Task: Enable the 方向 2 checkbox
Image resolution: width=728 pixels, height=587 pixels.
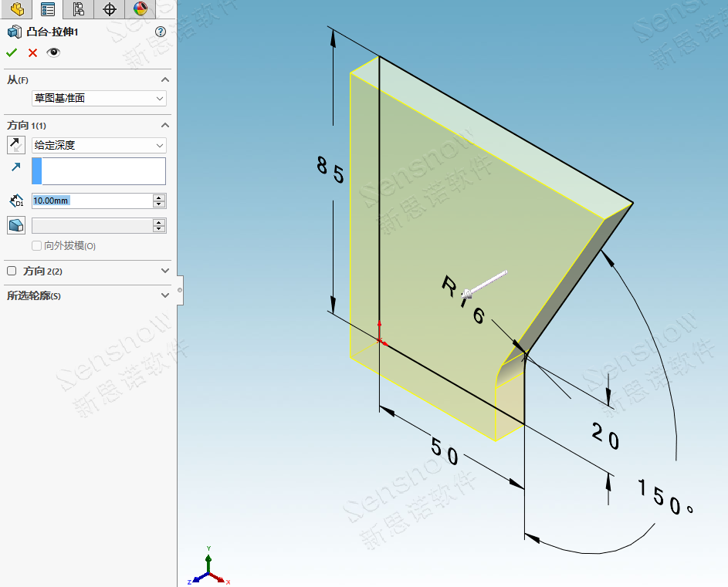Action: (x=12, y=271)
